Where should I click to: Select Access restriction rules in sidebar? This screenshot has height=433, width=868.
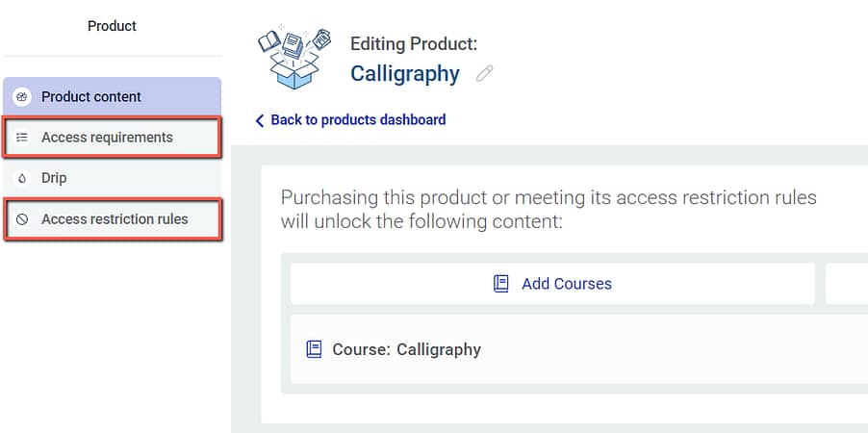click(x=115, y=219)
